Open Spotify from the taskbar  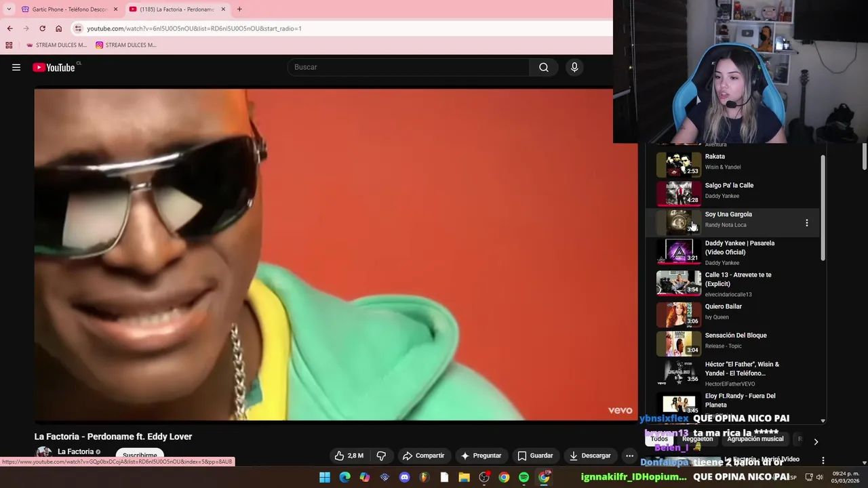point(524,477)
